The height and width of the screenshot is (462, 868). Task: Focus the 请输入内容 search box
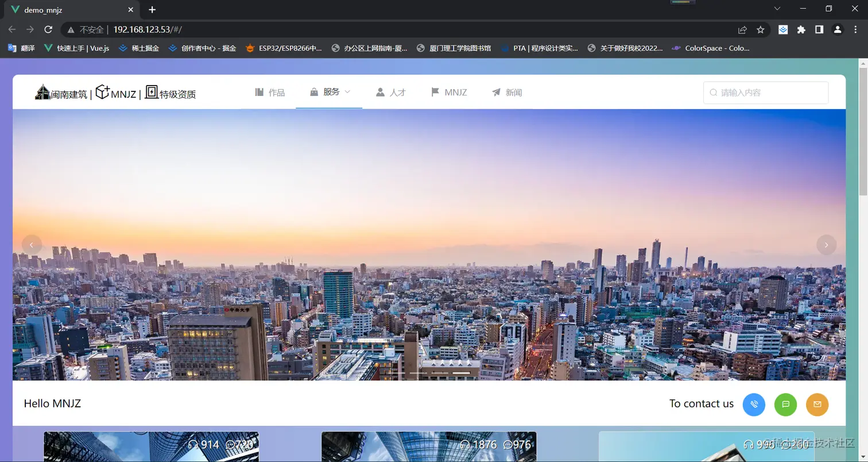766,93
